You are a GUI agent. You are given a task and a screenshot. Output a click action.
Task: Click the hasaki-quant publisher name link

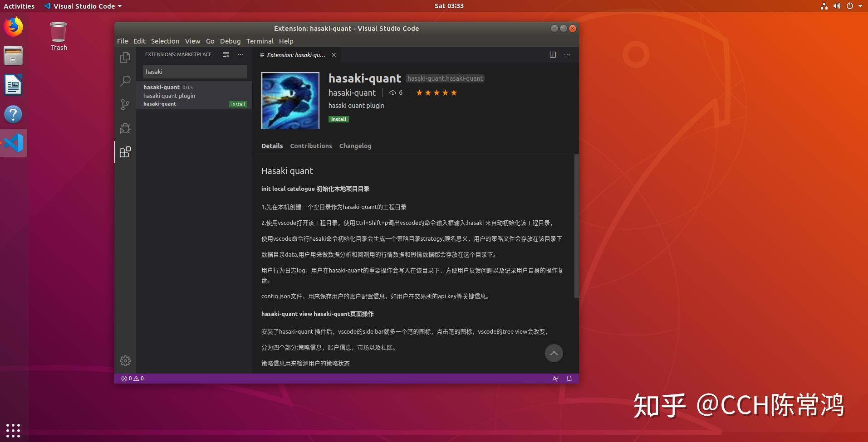pyautogui.click(x=352, y=92)
